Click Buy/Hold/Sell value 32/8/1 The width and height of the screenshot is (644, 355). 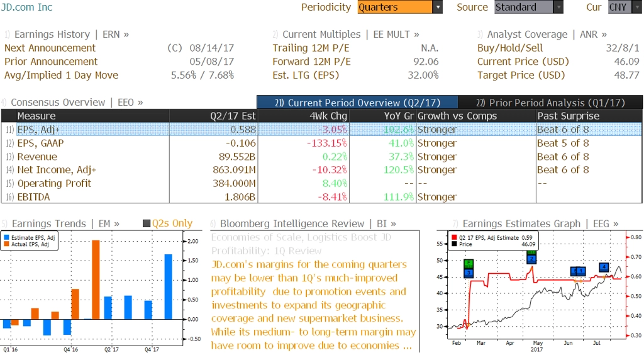pyautogui.click(x=623, y=48)
